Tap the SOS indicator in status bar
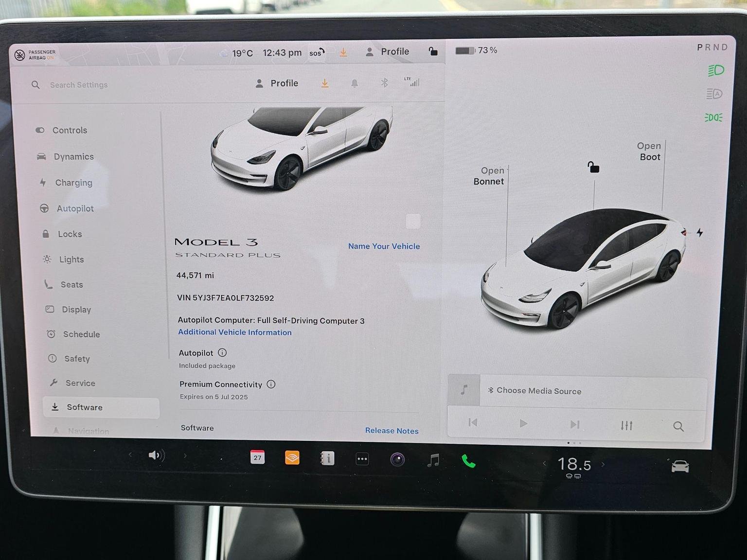Screen dimensions: 747x560 coord(317,52)
